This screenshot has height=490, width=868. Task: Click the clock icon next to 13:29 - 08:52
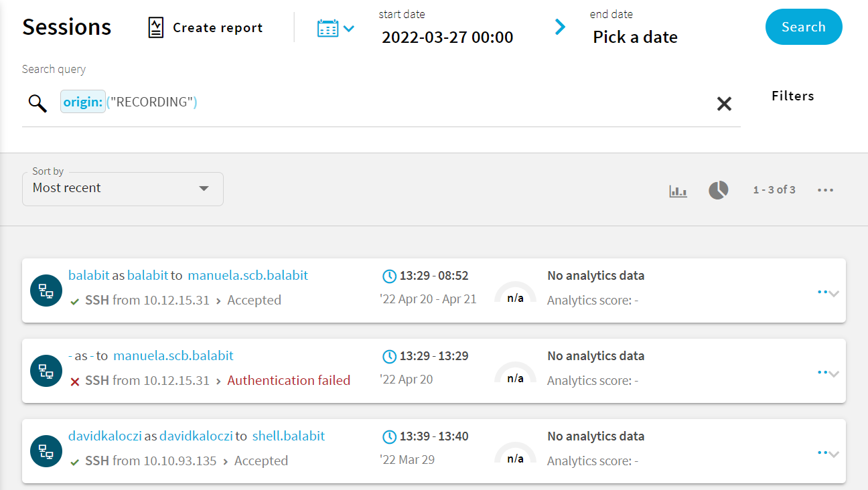pos(389,276)
